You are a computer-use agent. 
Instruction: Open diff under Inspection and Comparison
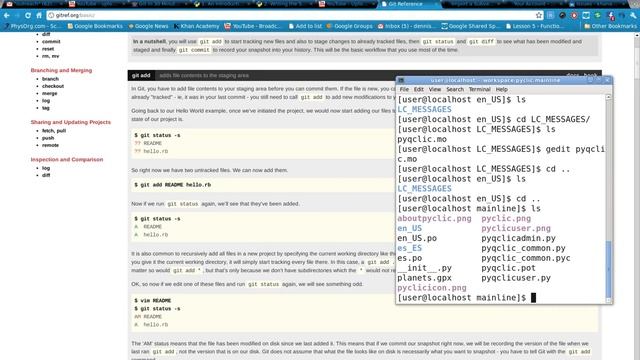(46, 176)
